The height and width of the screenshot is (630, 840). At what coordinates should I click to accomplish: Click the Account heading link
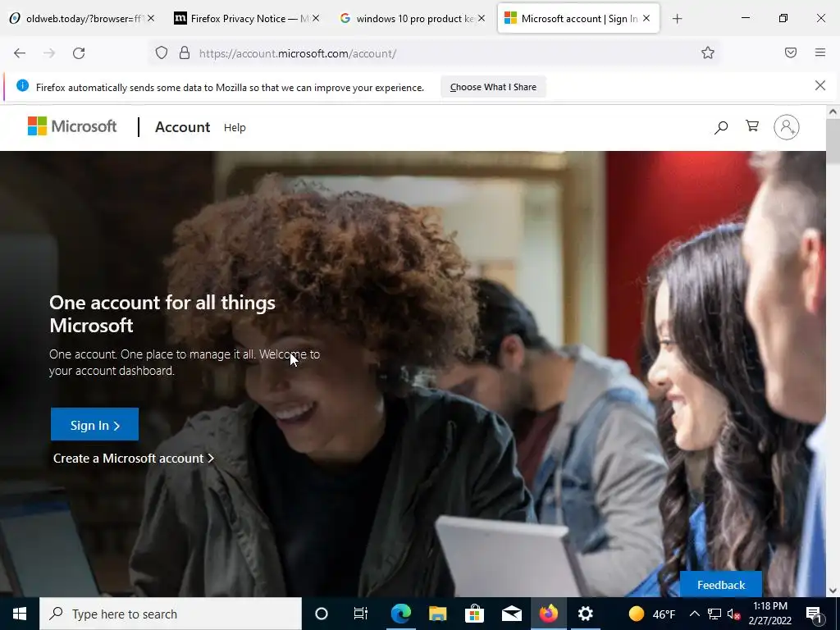coord(183,127)
